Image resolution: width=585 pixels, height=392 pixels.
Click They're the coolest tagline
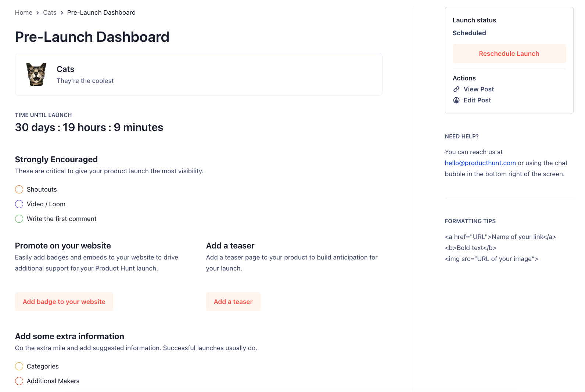[85, 81]
